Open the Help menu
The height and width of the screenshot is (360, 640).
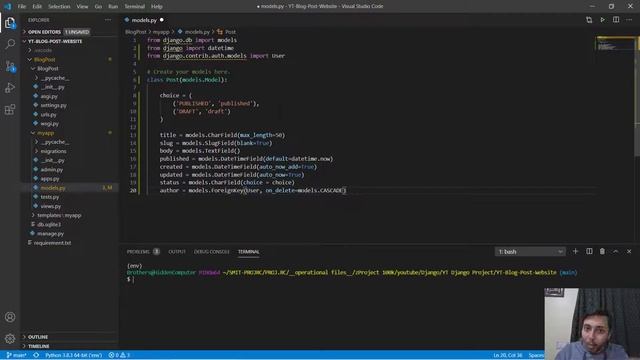pos(157,6)
